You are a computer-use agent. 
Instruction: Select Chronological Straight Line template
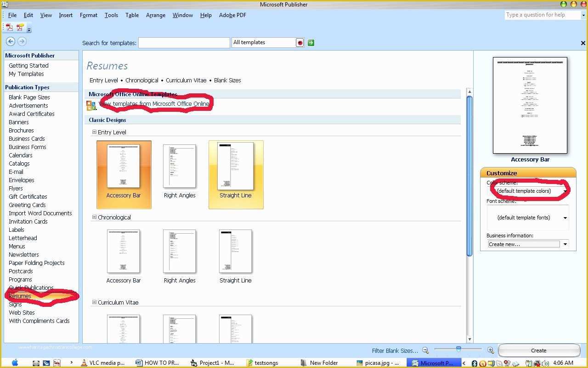[x=236, y=257]
